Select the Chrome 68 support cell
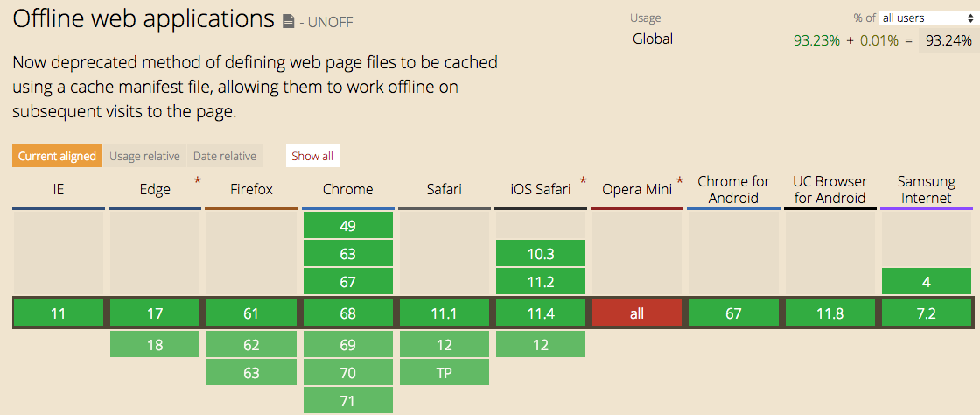980x415 pixels. tap(348, 313)
